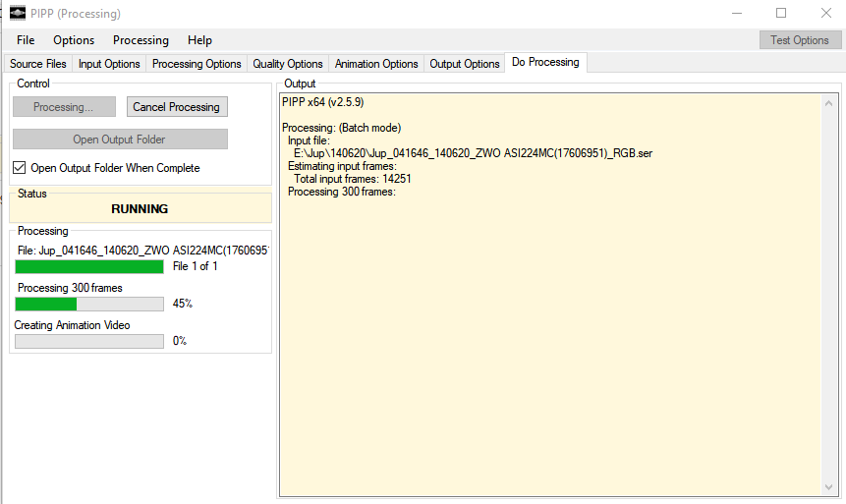Click 'PIPP x64 (v2.5.9)' output line
The width and height of the screenshot is (846, 504).
[x=322, y=102]
